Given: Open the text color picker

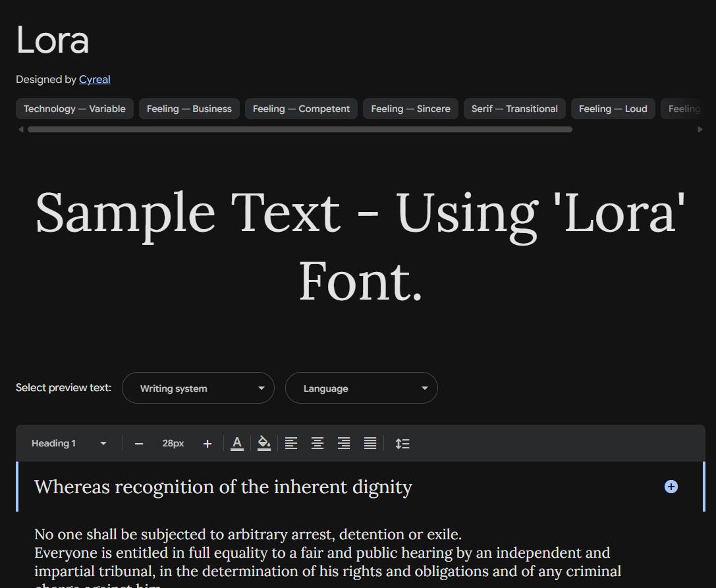Looking at the screenshot, I should (x=237, y=443).
